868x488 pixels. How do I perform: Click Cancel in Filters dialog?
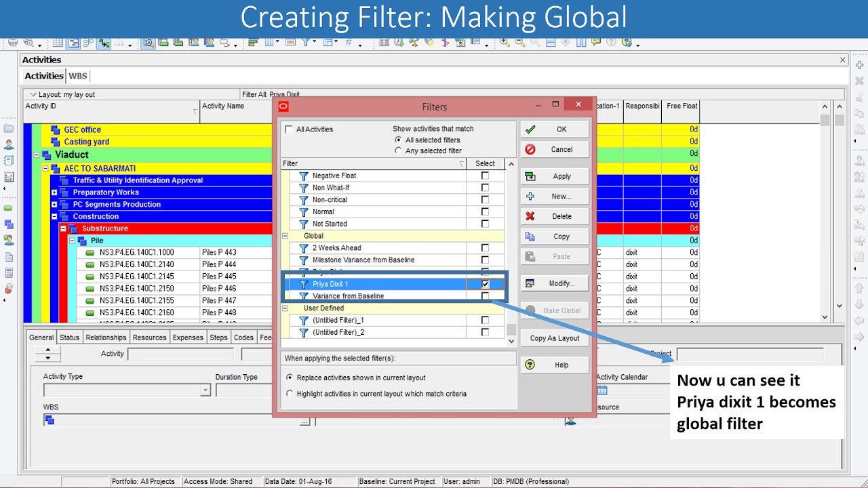tap(555, 150)
